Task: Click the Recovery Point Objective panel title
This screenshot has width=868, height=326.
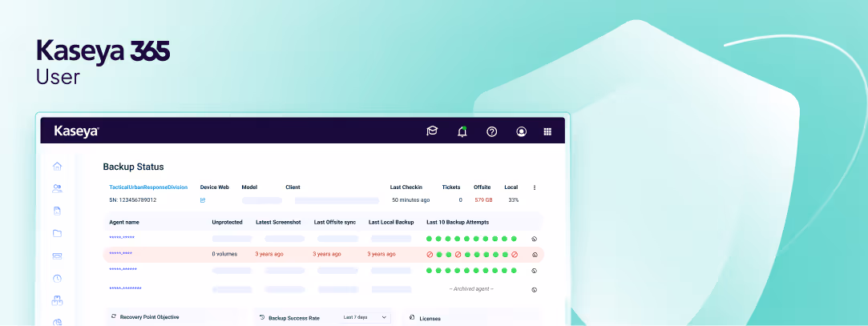Action: coord(149,317)
